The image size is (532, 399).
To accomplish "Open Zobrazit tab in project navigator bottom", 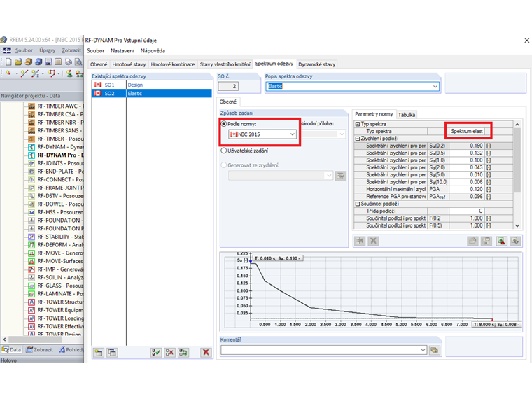I will (x=40, y=349).
